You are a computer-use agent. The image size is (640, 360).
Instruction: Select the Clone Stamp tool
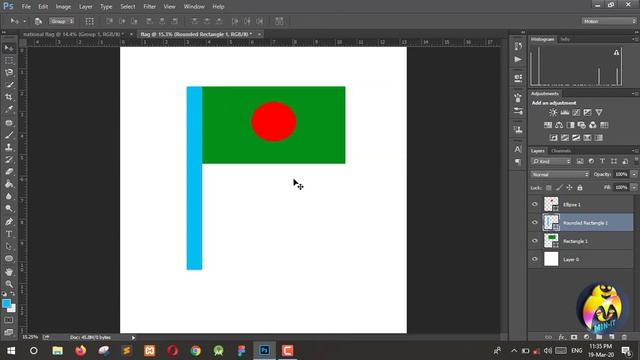[9, 147]
